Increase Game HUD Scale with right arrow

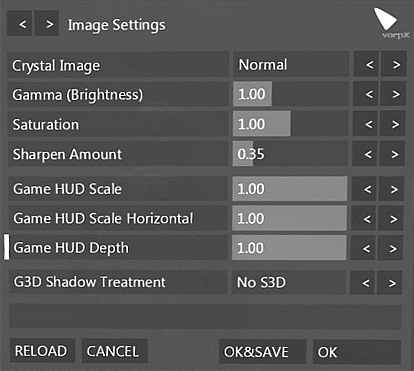tap(392, 189)
